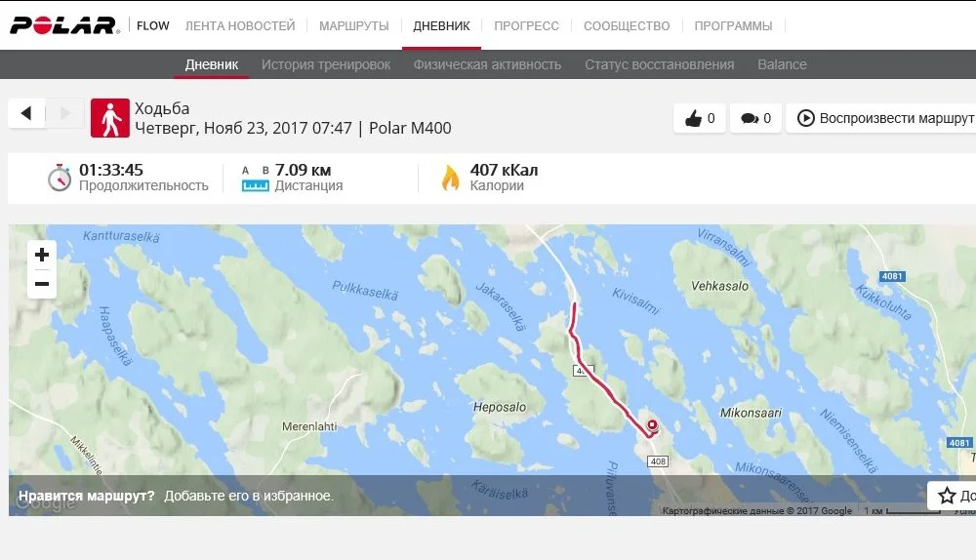The image size is (976, 560).
Task: Switch to Физическая активность tab
Action: pos(487,64)
